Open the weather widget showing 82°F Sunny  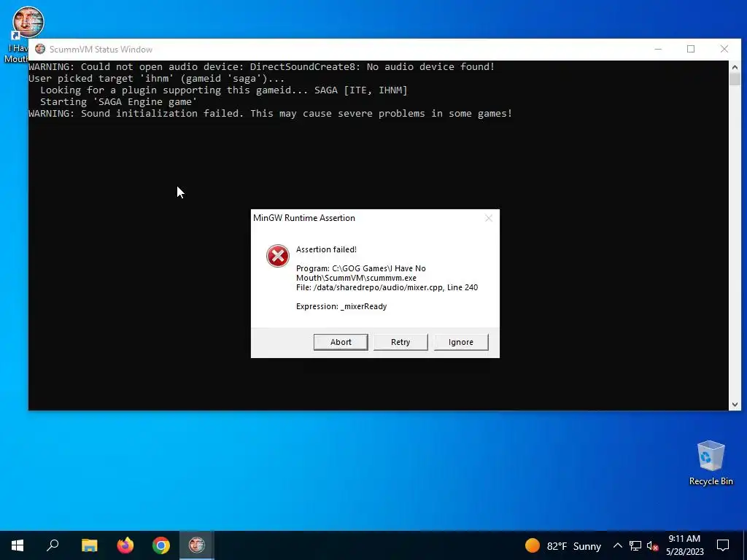click(562, 545)
